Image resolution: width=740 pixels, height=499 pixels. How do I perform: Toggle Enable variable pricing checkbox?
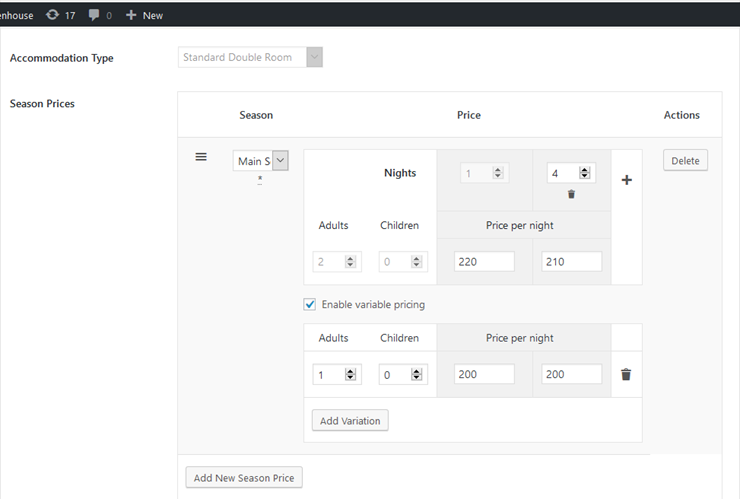[310, 304]
